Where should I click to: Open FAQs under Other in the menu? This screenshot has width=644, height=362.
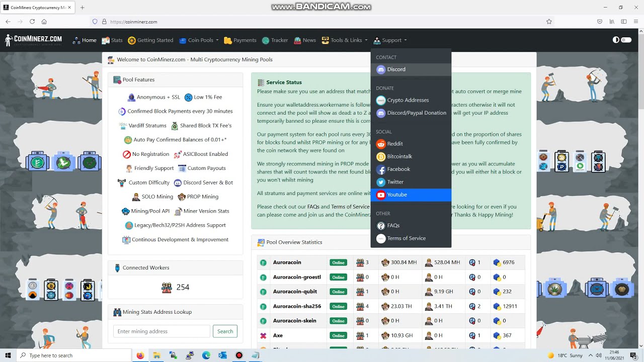[x=411, y=226]
